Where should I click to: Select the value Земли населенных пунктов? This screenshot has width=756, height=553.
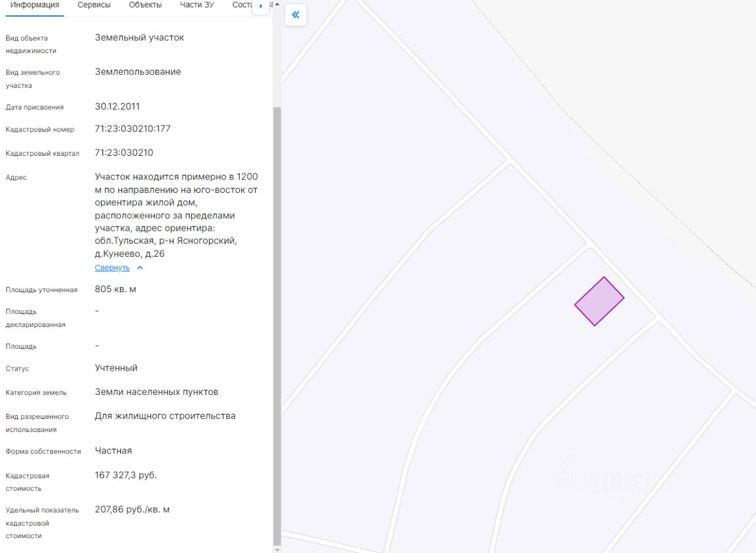(x=157, y=392)
